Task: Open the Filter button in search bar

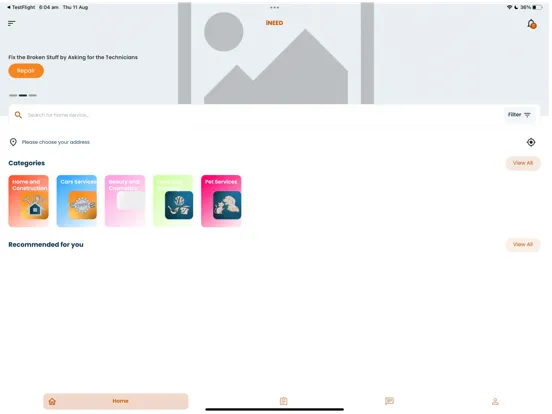Action: 520,115
